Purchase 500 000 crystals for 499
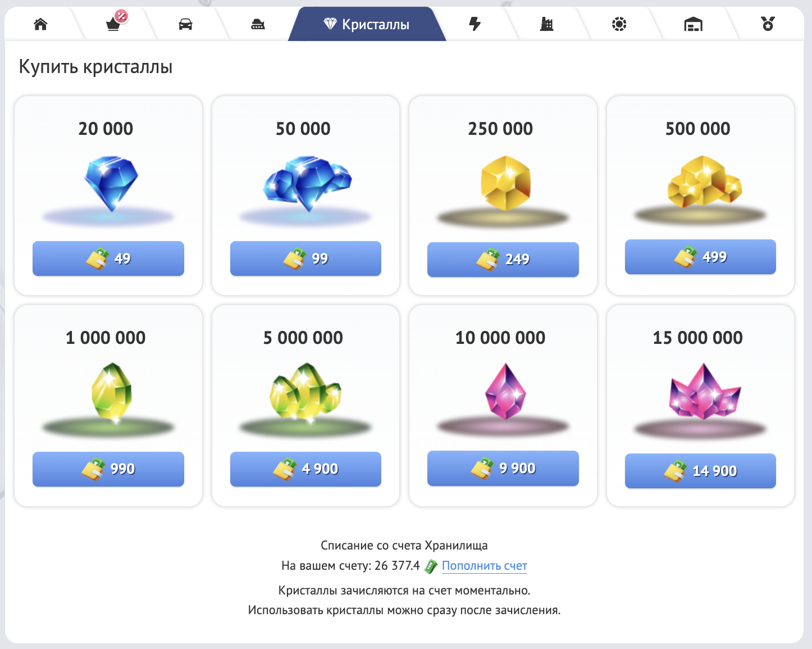The width and height of the screenshot is (812, 649). [x=700, y=257]
